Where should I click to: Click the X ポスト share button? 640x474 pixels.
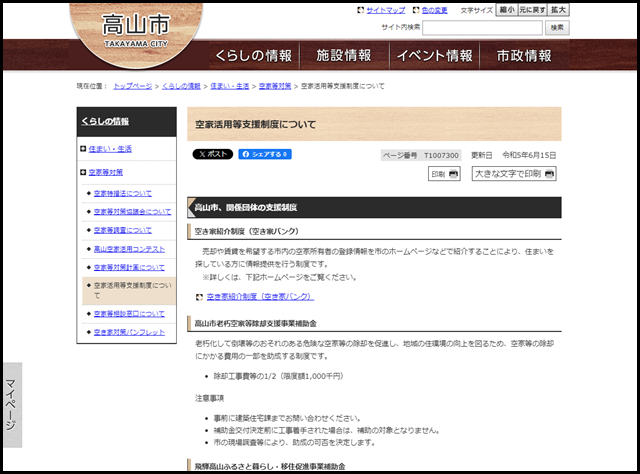tap(213, 154)
